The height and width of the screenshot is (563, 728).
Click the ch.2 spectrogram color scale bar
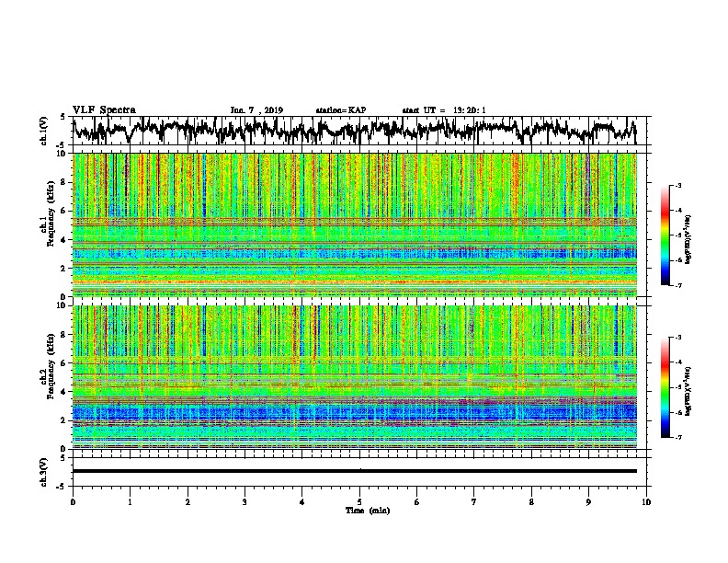665,387
